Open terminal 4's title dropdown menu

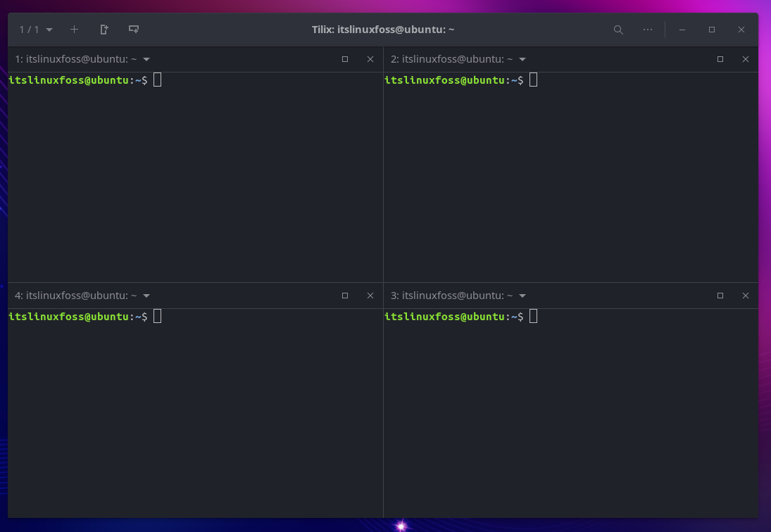click(x=146, y=296)
